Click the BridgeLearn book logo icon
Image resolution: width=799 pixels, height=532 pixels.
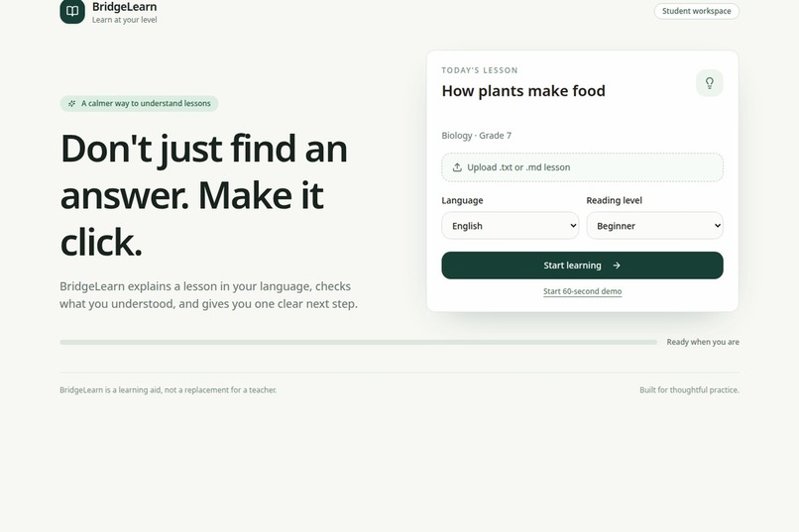(72, 11)
